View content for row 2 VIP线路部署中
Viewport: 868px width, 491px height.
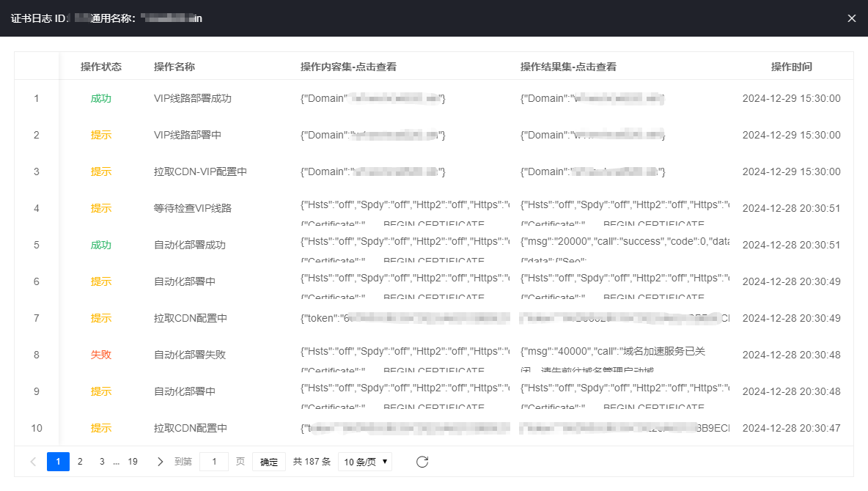coord(372,135)
